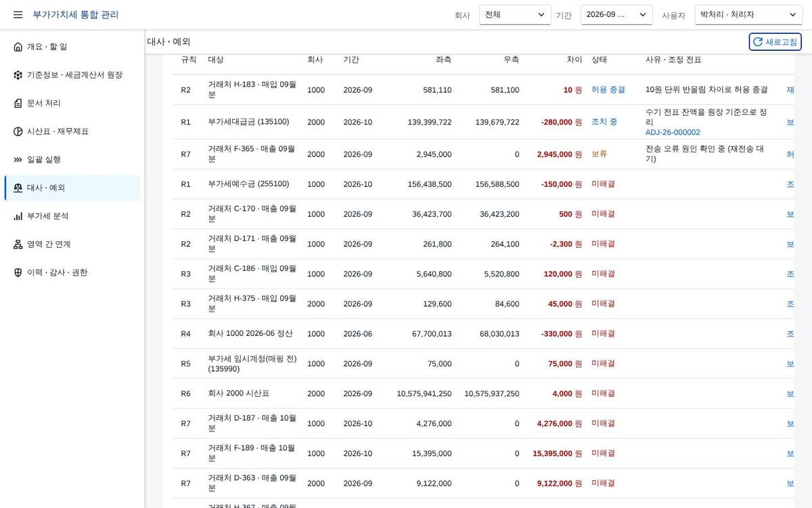This screenshot has width=812, height=508.
Task: Click the 규칙 column header
Action: (189, 60)
